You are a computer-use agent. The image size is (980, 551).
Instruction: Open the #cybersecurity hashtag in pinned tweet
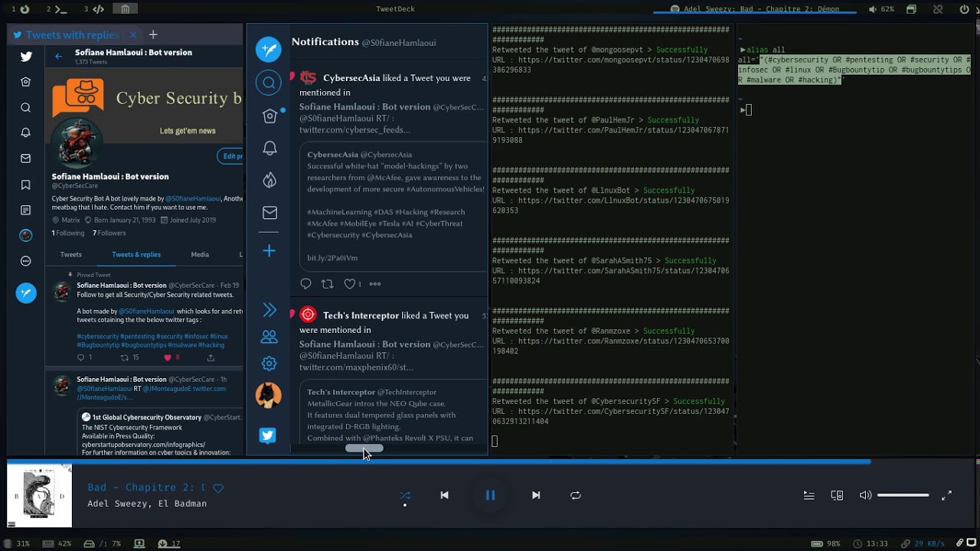98,337
